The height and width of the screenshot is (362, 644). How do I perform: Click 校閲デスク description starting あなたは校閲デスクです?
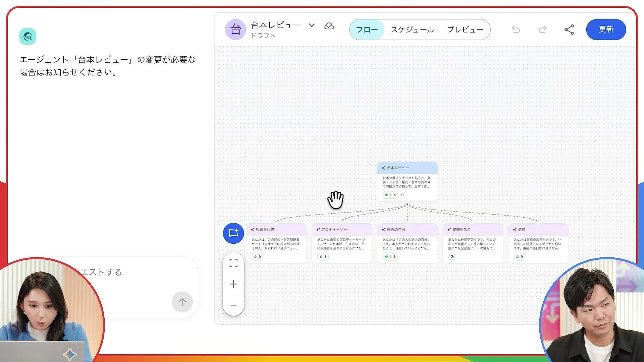[472, 244]
